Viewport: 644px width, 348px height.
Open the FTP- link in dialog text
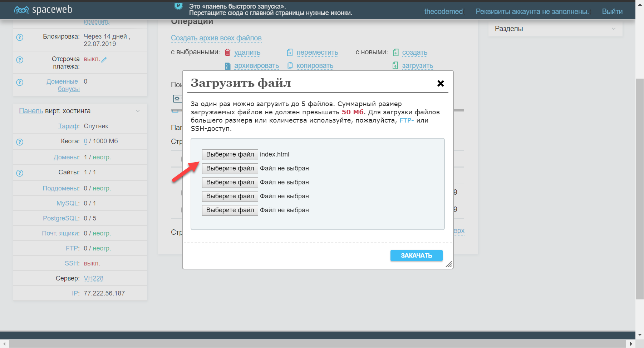(x=406, y=120)
